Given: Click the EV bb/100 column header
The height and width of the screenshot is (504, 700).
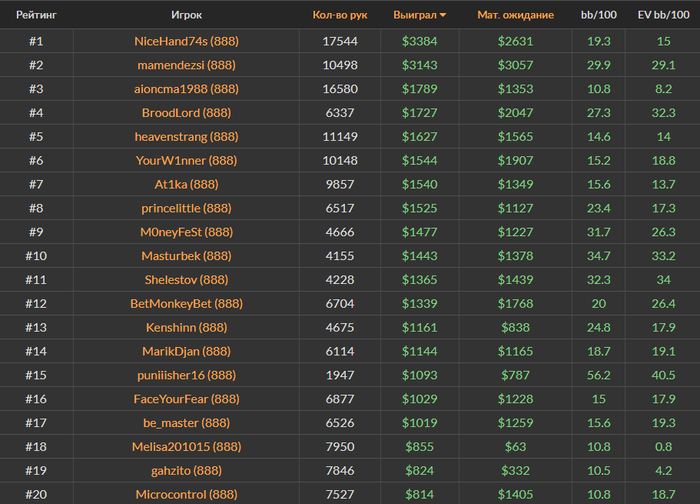Looking at the screenshot, I should click(x=663, y=15).
